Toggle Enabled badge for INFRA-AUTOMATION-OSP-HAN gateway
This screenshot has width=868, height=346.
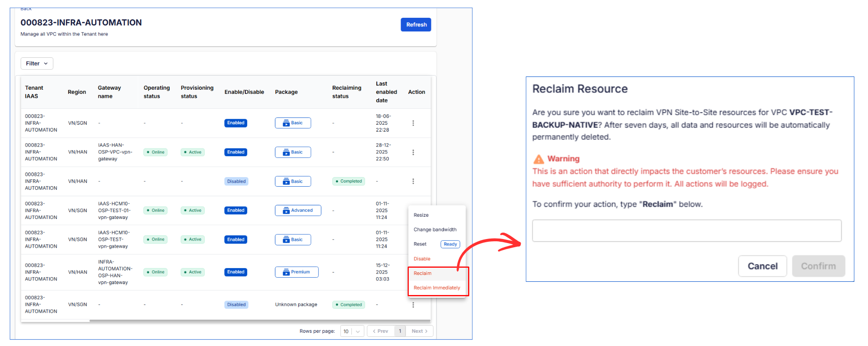[236, 272]
